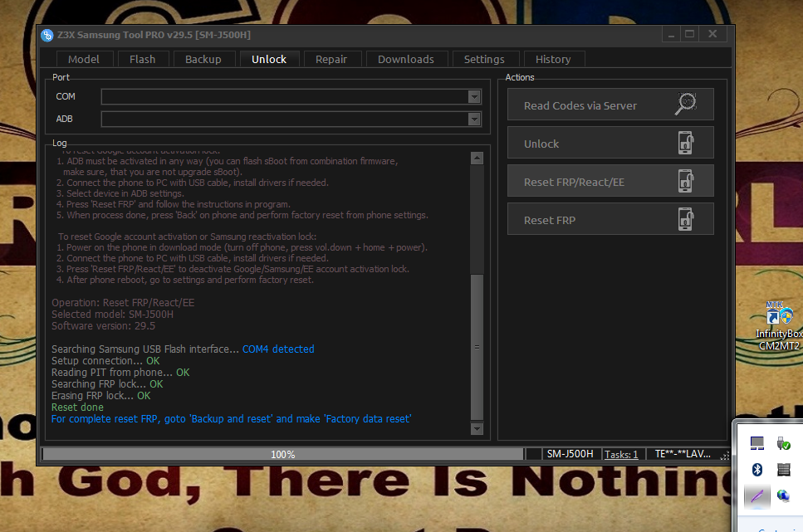Click the 'Selected model: SM-J500H' log line
The height and width of the screenshot is (532, 803).
[x=112, y=315]
